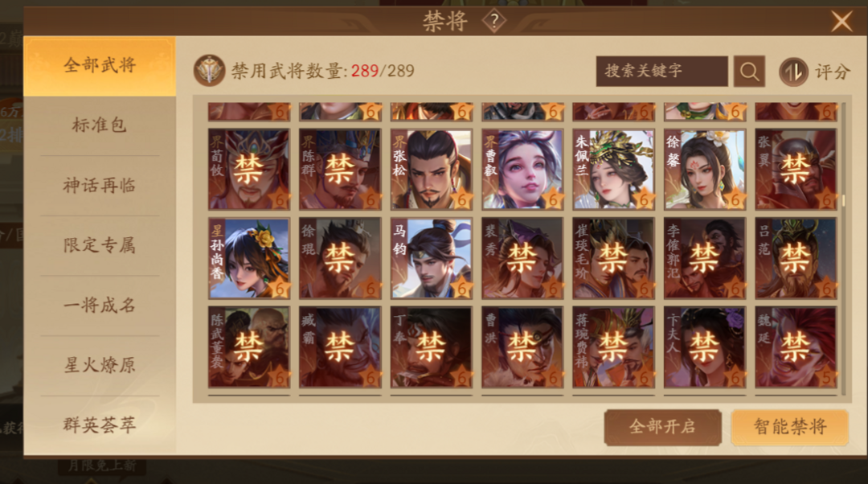Unban the 魏延 general card
This screenshot has width=868, height=484.
796,347
